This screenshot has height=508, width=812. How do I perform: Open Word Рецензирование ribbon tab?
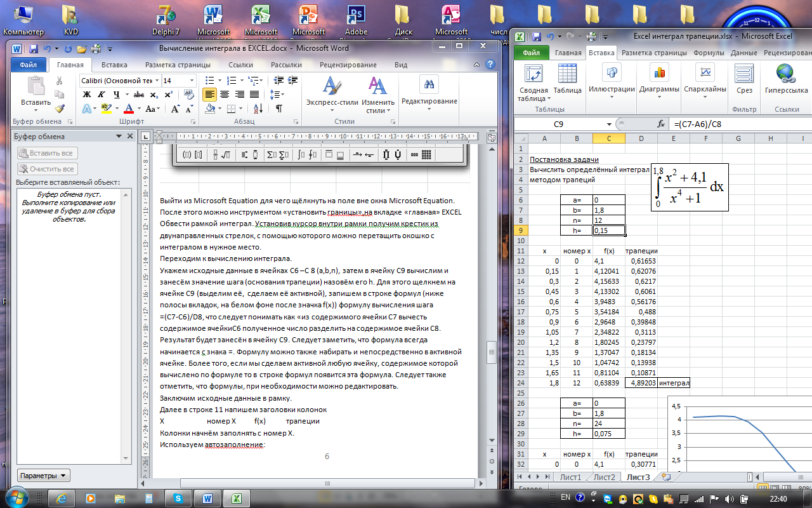tap(348, 65)
